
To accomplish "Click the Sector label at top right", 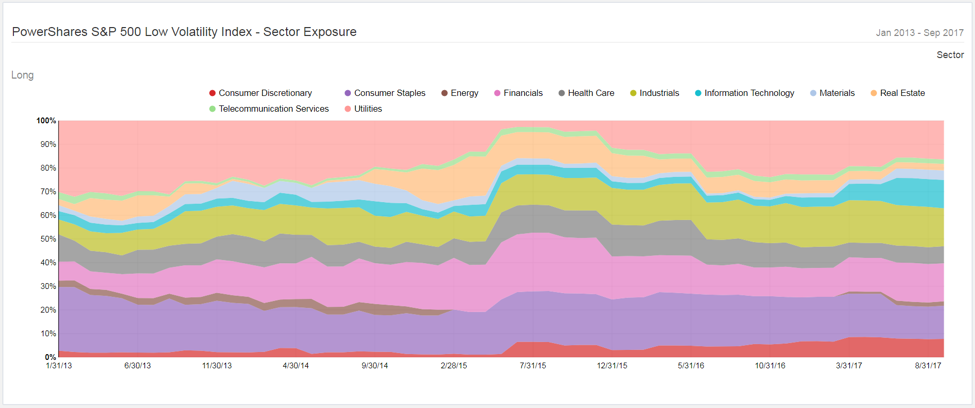I will pyautogui.click(x=950, y=55).
